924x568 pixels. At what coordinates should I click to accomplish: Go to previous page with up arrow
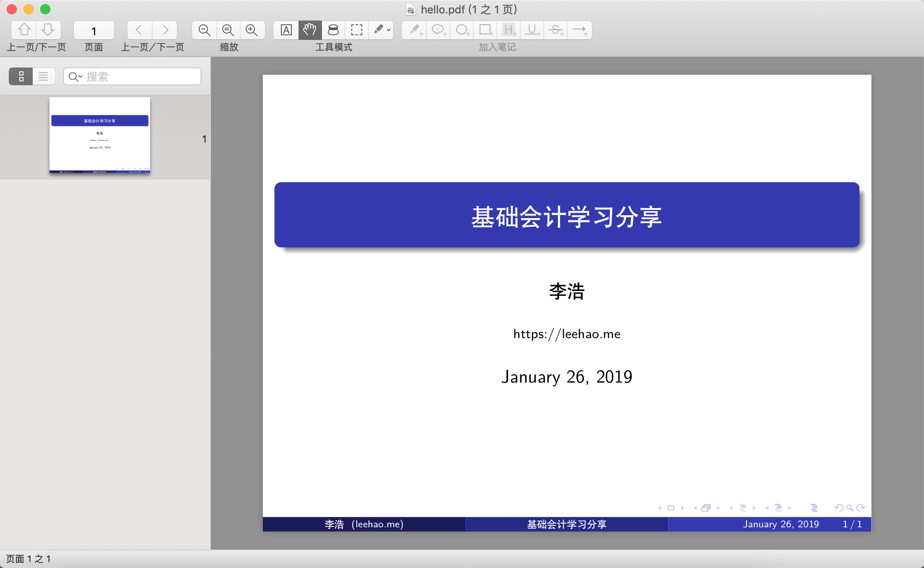coord(24,30)
